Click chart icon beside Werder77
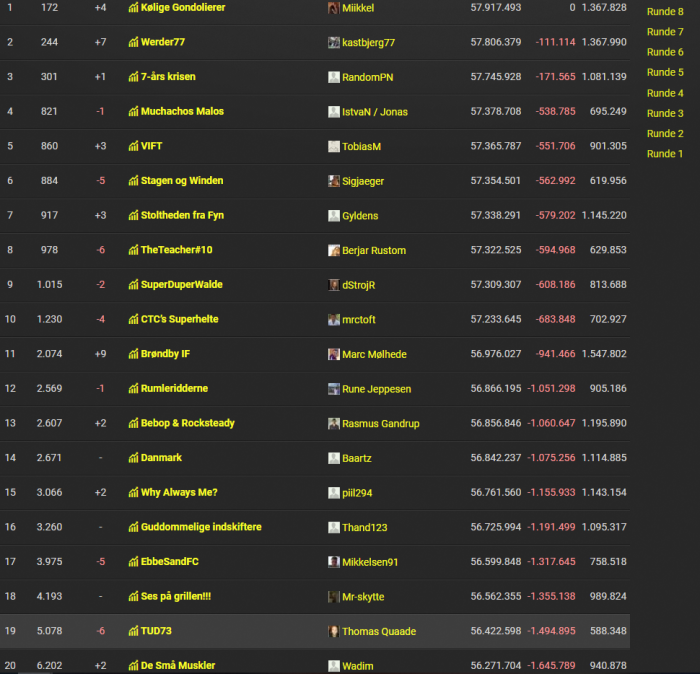The height and width of the screenshot is (674, 700). [133, 42]
